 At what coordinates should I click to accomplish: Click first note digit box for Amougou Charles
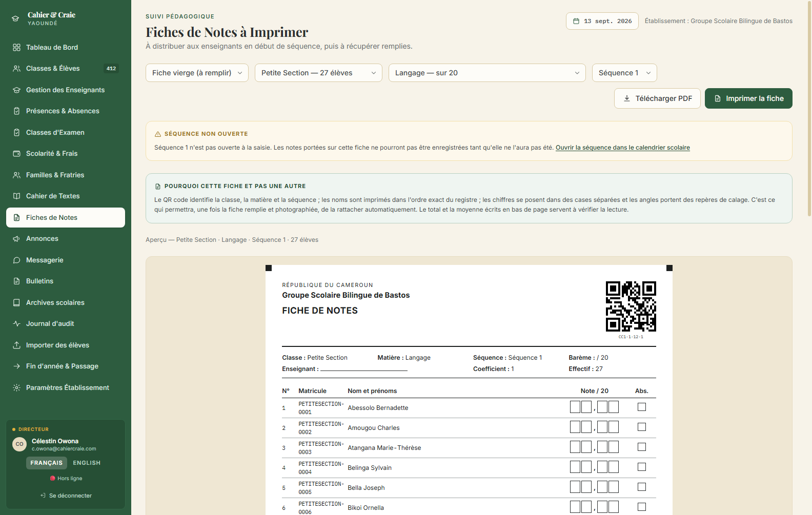575,427
